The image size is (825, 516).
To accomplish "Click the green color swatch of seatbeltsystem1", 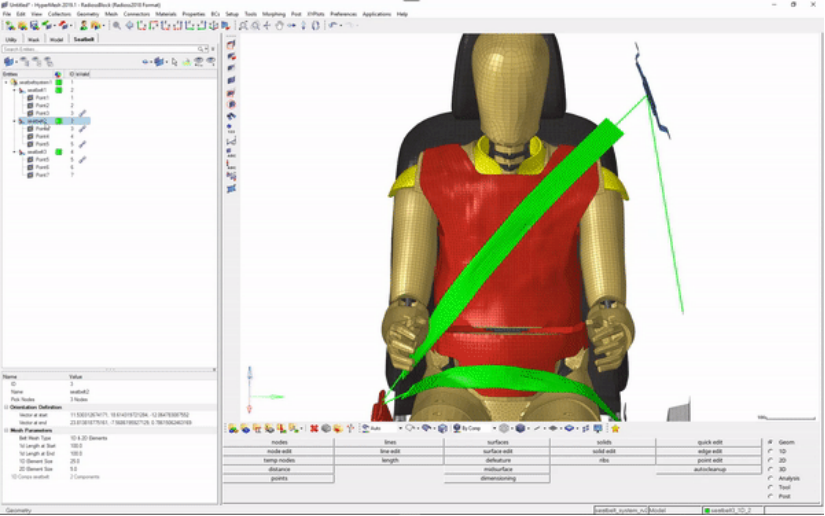I will (x=59, y=82).
